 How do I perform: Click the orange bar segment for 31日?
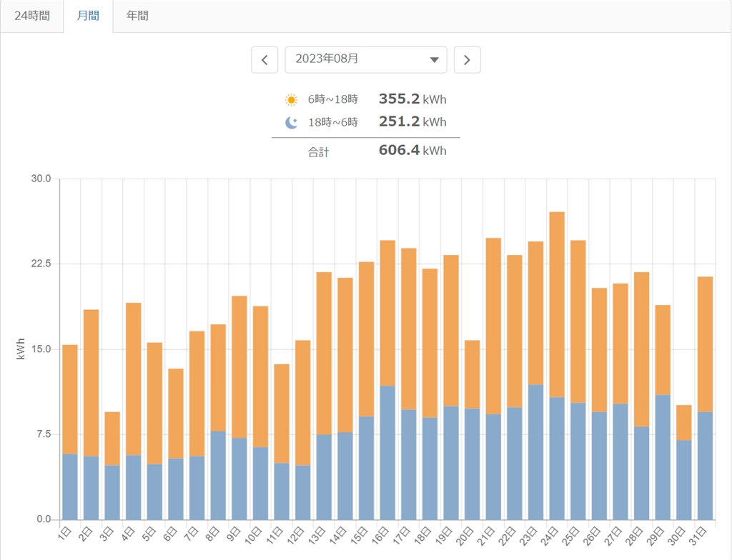point(705,344)
